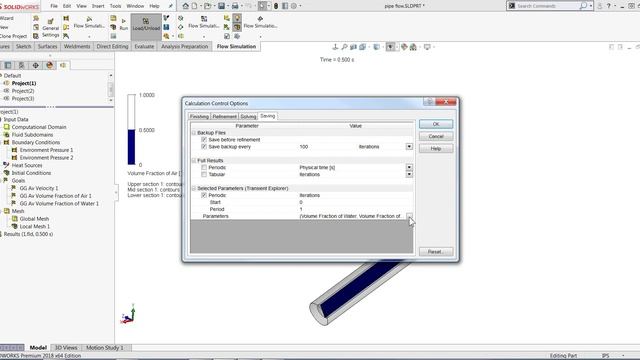Open the Insert menu
The height and width of the screenshot is (360, 640).
[98, 6]
